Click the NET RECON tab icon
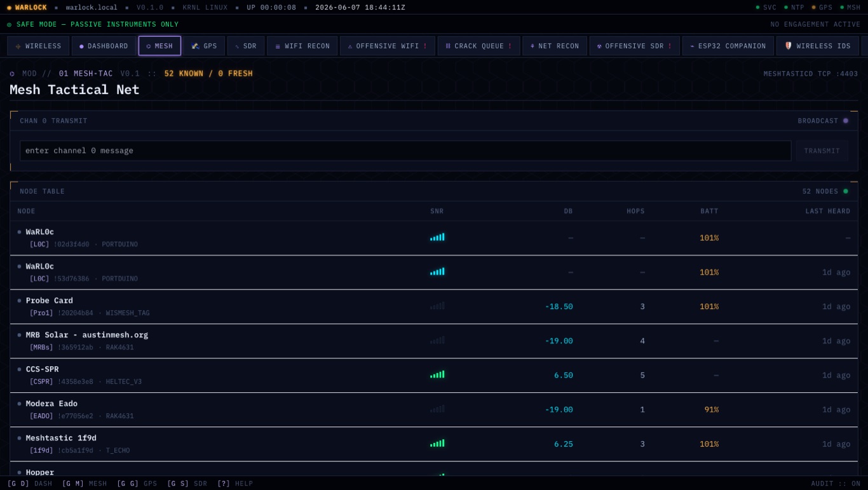The width and height of the screenshot is (868, 490). pos(532,46)
